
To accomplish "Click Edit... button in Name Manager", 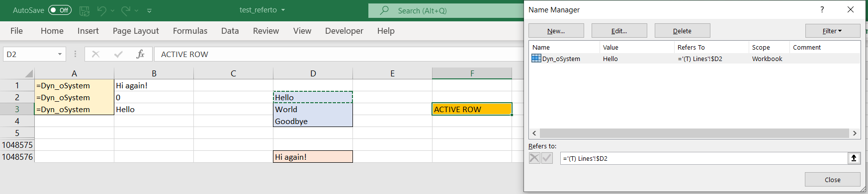I will click(619, 31).
